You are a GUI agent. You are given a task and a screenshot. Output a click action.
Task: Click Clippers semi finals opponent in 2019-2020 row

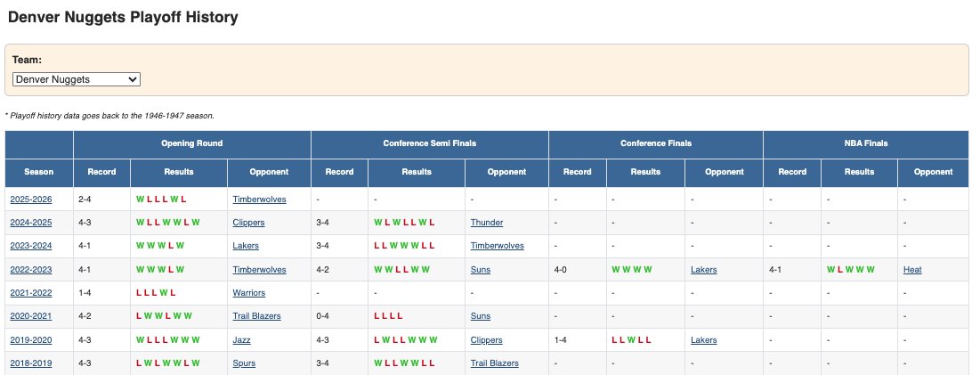[x=487, y=340]
